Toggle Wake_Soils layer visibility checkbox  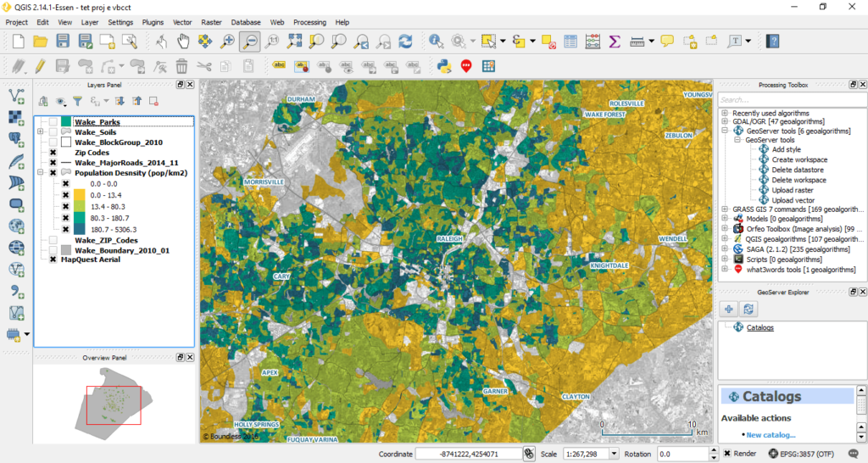click(53, 131)
